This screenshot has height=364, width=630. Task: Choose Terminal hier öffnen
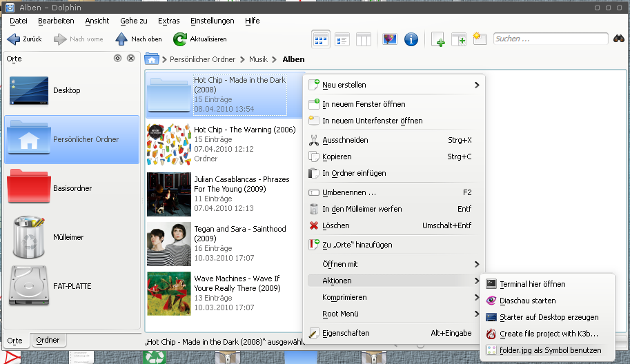[x=548, y=284]
